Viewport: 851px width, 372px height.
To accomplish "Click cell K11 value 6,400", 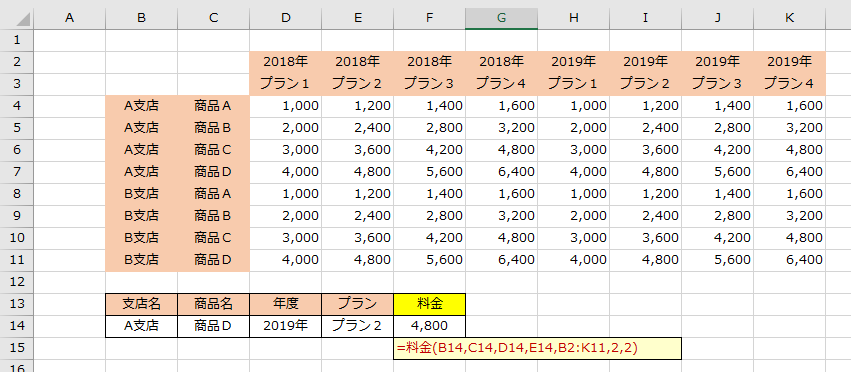I will click(x=789, y=260).
